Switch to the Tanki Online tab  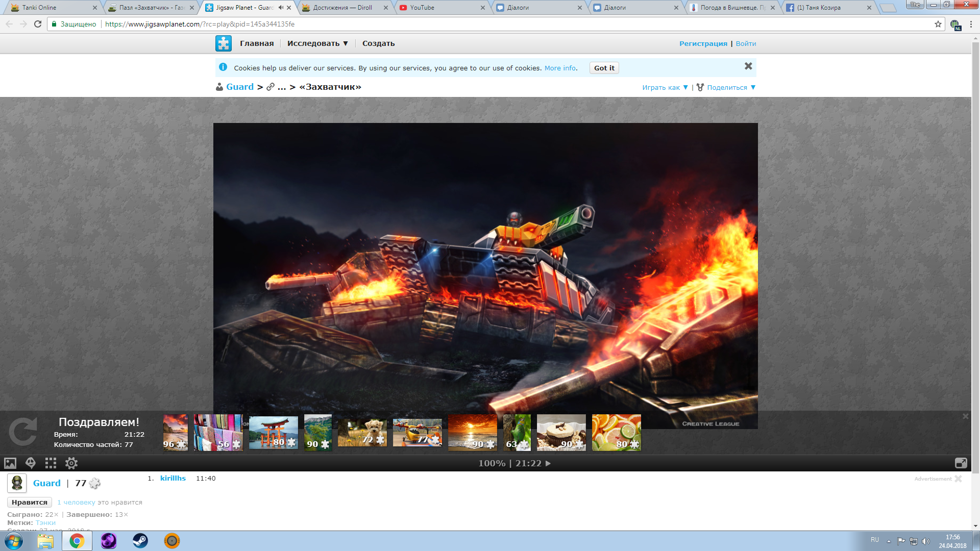[53, 8]
